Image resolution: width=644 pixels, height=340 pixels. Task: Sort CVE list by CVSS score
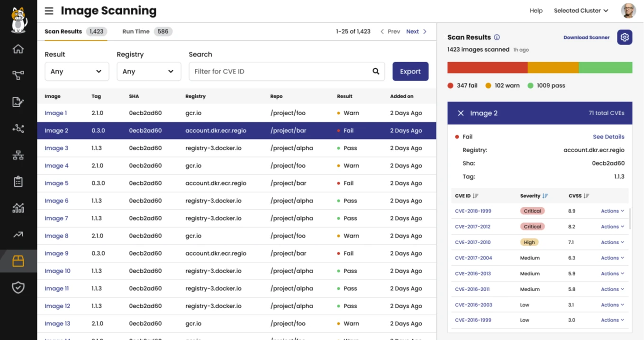[x=586, y=196]
